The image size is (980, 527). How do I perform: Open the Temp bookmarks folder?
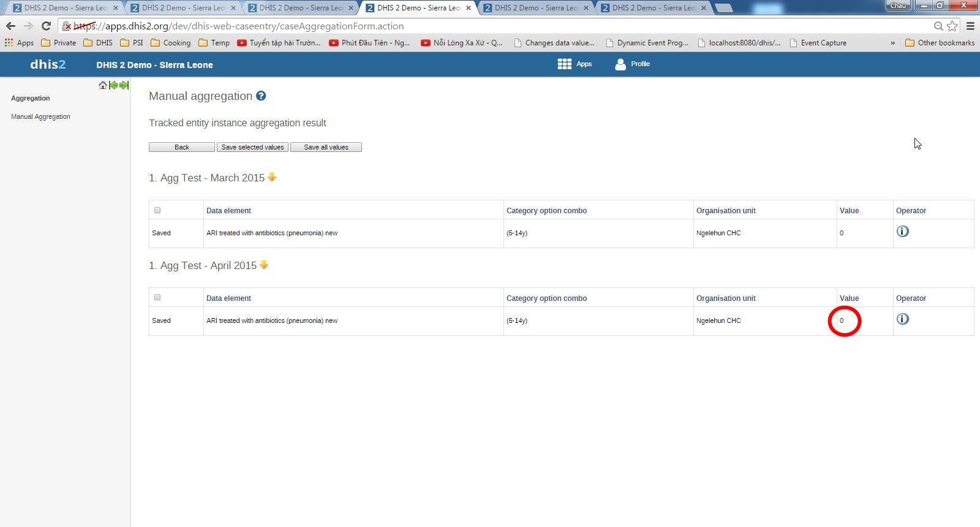(214, 43)
